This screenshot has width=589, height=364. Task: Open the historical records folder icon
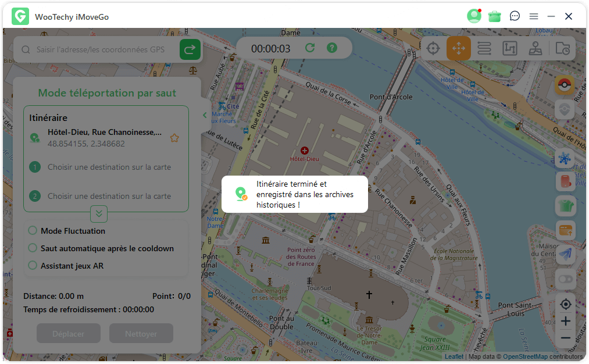[562, 48]
